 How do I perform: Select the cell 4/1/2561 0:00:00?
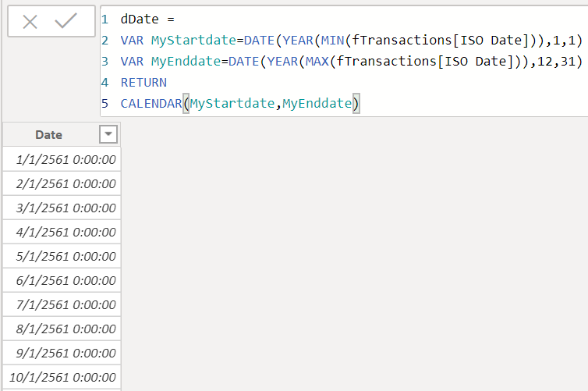point(62,233)
